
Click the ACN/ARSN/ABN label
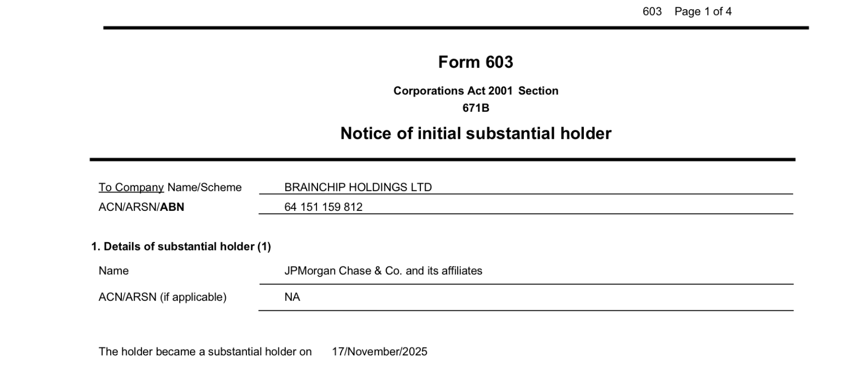point(141,207)
